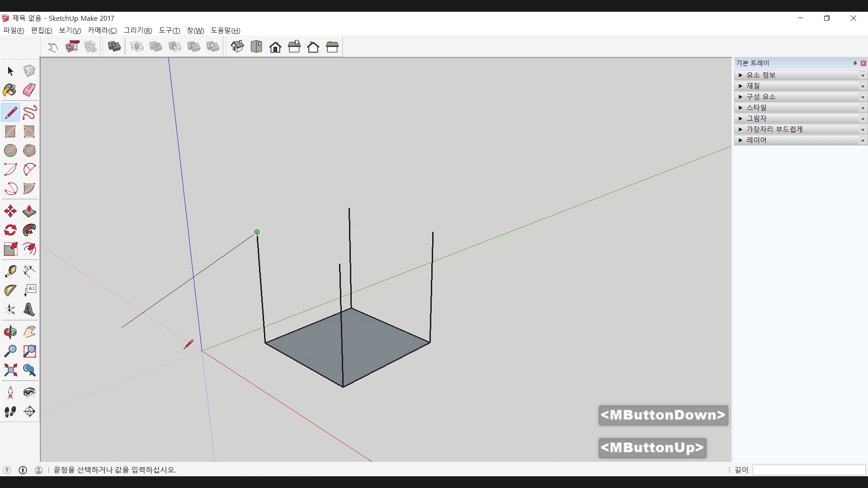This screenshot has height=488, width=868.
Task: Switch to the Front view house icon
Action: click(x=275, y=47)
